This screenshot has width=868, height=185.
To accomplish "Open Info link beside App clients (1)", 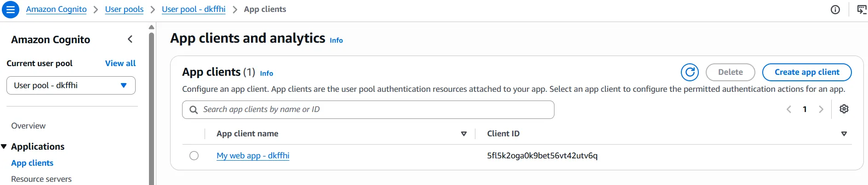I will [266, 73].
